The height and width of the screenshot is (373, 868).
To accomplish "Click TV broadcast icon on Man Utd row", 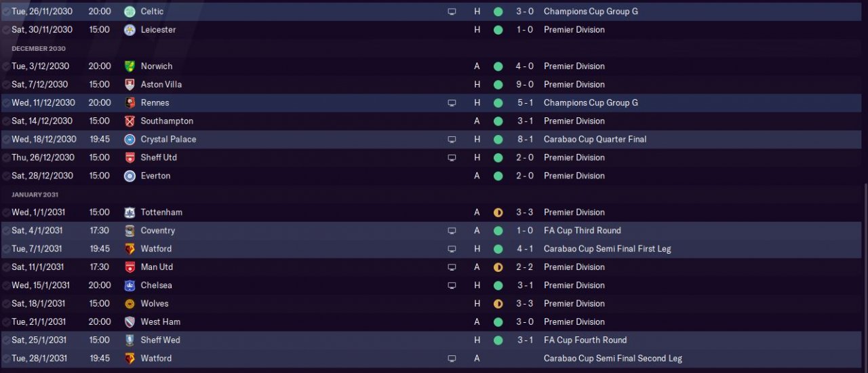I will (x=452, y=267).
